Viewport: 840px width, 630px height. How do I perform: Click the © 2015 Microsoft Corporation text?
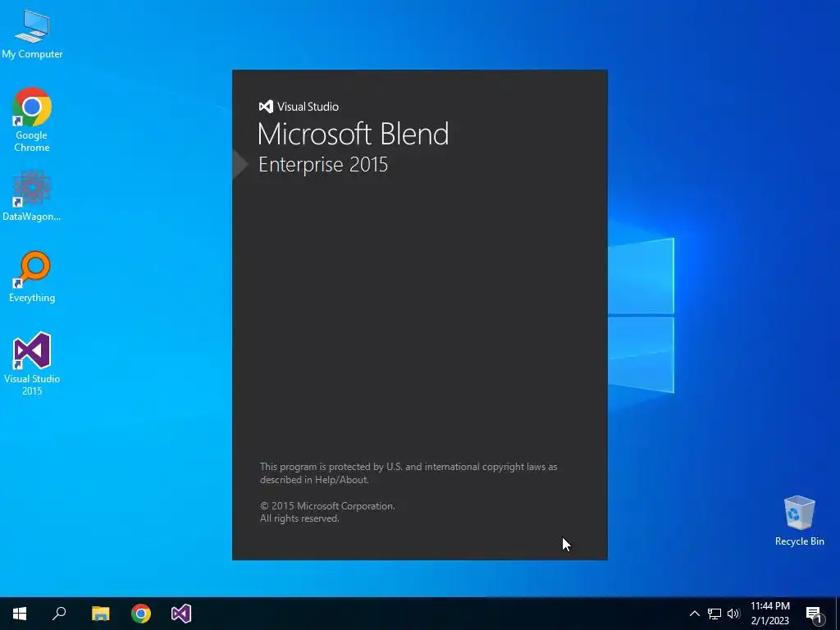[327, 505]
